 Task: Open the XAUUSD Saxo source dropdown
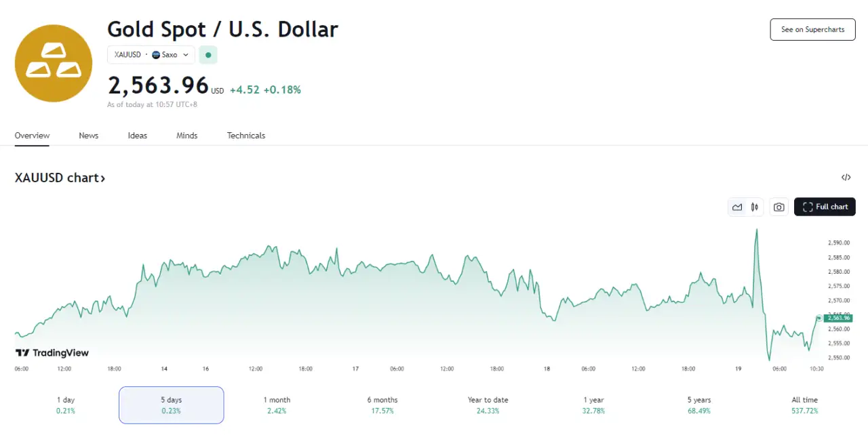tap(151, 55)
